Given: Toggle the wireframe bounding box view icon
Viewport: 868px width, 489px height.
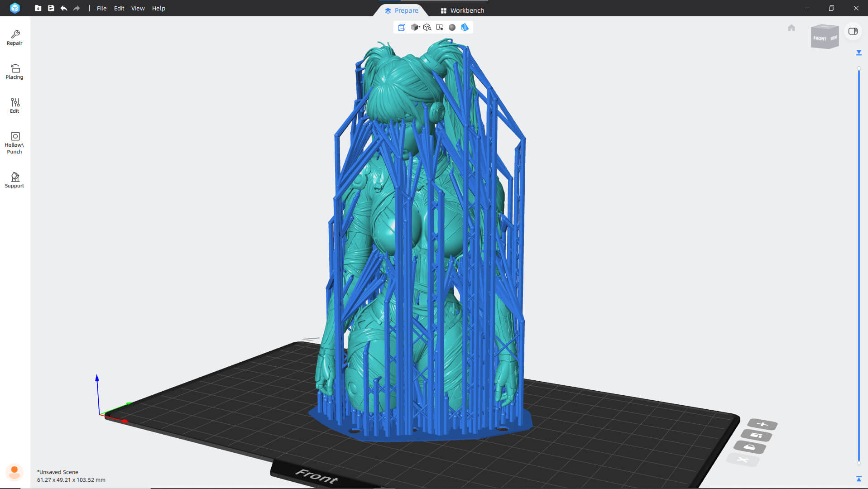Looking at the screenshot, I should click(402, 27).
